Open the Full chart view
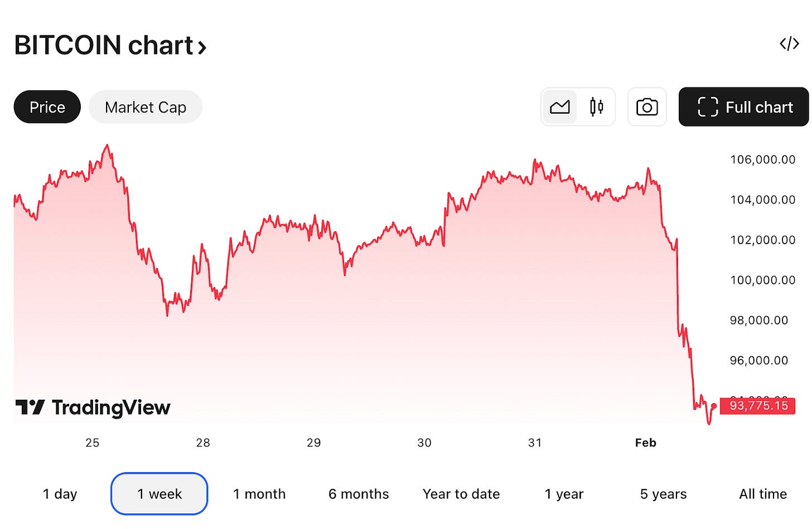Viewport: 812px width, 529px height. point(743,106)
